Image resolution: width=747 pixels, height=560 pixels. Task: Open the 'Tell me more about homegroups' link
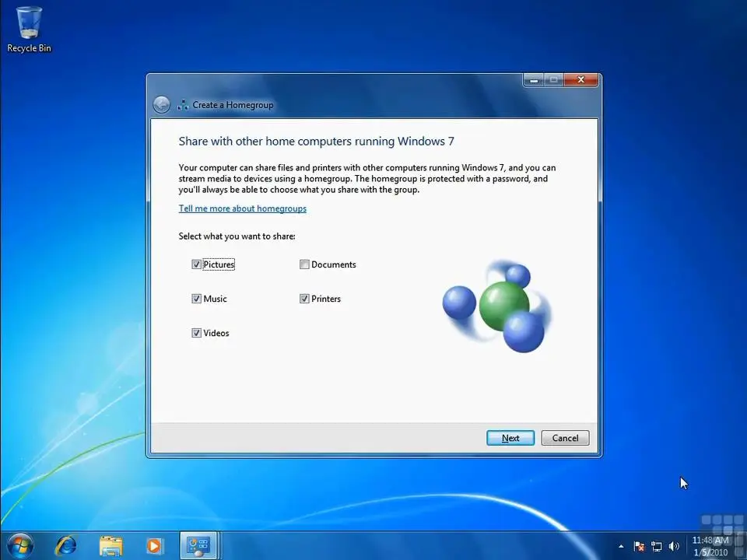(x=243, y=208)
